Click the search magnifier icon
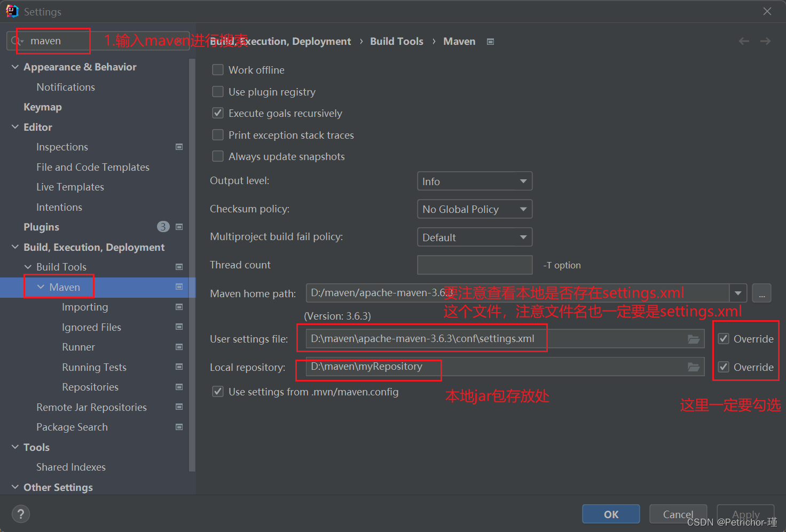 15,41
